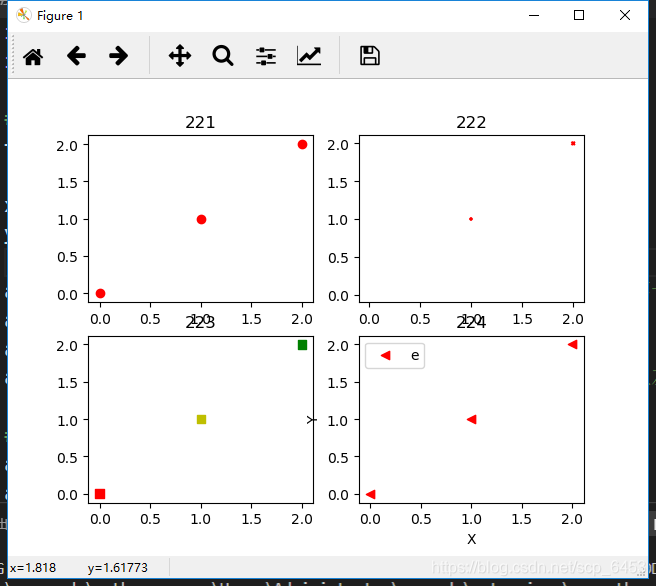Click red triangle at origin in subplot 224

[x=371, y=494]
